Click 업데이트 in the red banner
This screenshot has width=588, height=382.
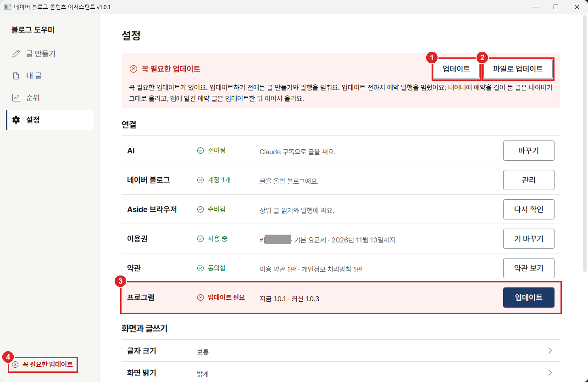(456, 69)
